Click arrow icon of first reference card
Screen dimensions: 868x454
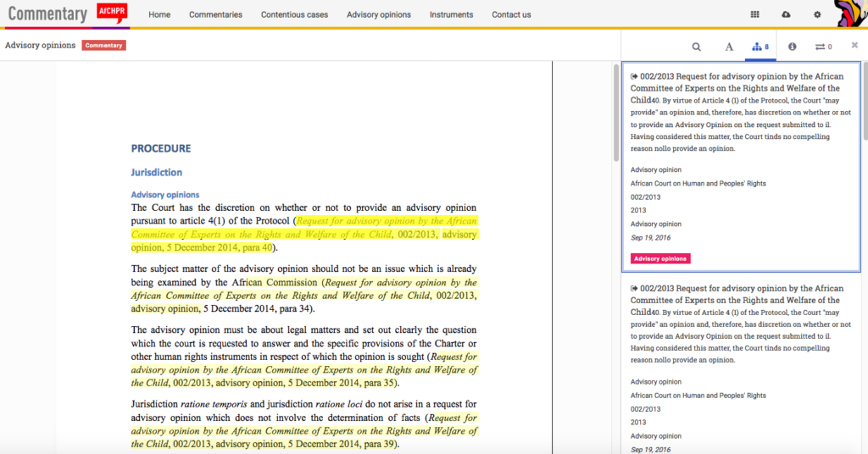[x=634, y=76]
